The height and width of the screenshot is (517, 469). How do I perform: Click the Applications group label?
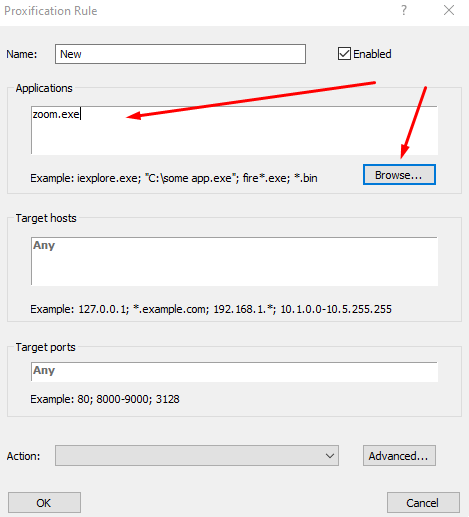click(44, 88)
